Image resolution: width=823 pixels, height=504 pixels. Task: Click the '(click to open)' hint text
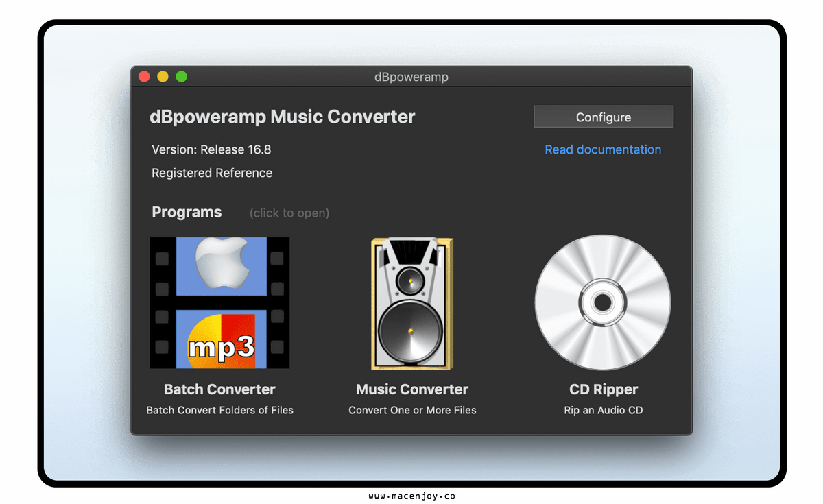click(289, 213)
